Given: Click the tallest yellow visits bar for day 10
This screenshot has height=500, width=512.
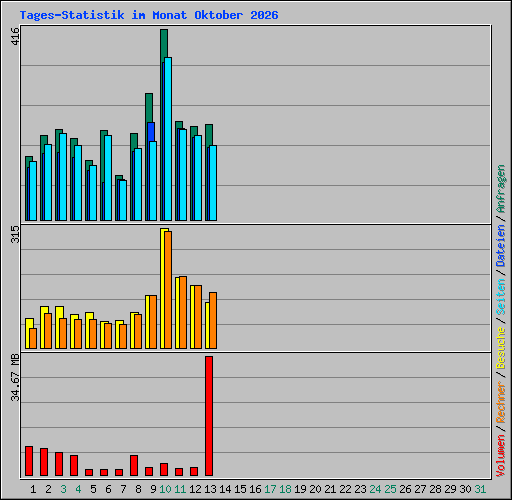Looking at the screenshot, I should point(162,288).
